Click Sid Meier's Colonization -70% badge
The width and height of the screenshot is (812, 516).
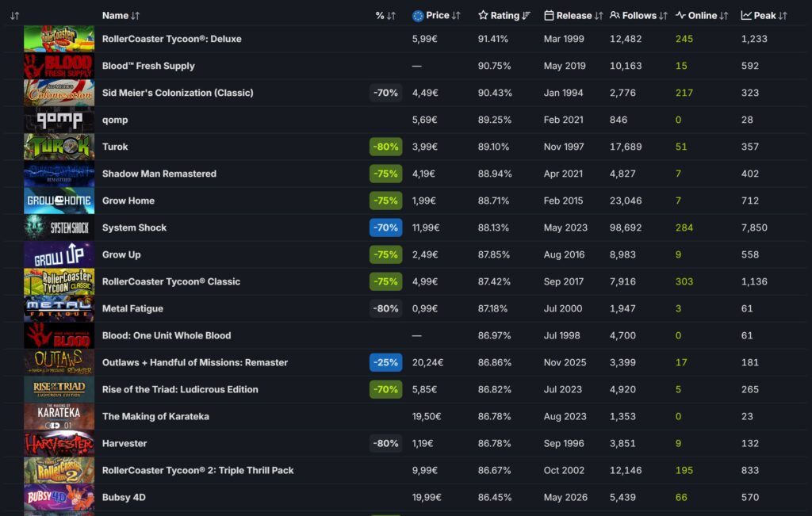pyautogui.click(x=386, y=93)
